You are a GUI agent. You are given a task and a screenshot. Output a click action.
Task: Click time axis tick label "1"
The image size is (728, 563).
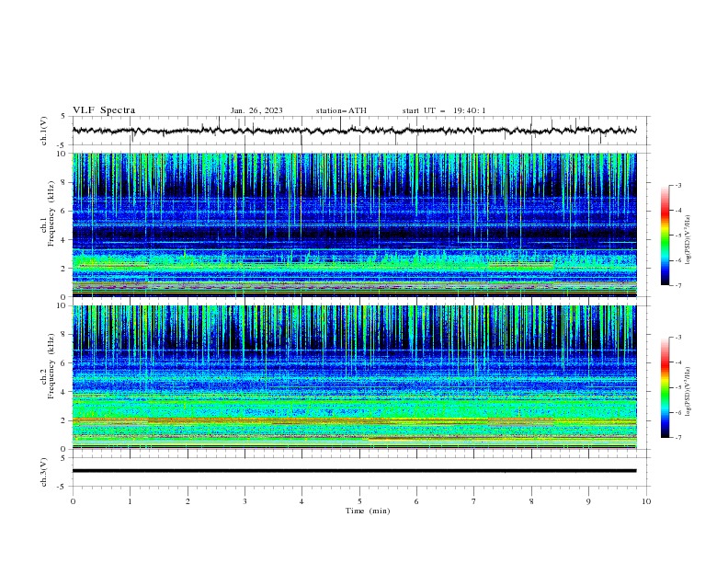pos(130,501)
